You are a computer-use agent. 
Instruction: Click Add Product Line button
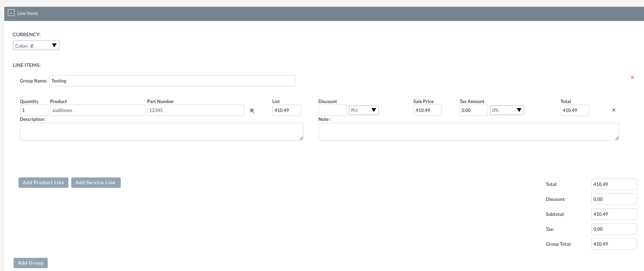(43, 182)
